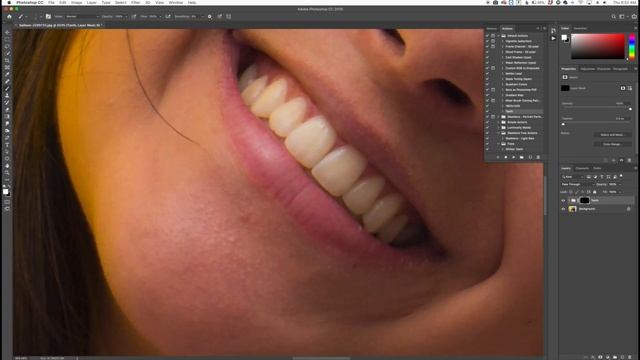The width and height of the screenshot is (640, 360).
Task: Open the Filter menu
Action: [x=136, y=2]
